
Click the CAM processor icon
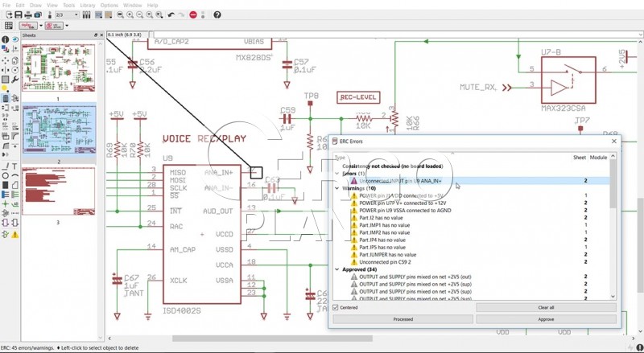tap(38, 14)
